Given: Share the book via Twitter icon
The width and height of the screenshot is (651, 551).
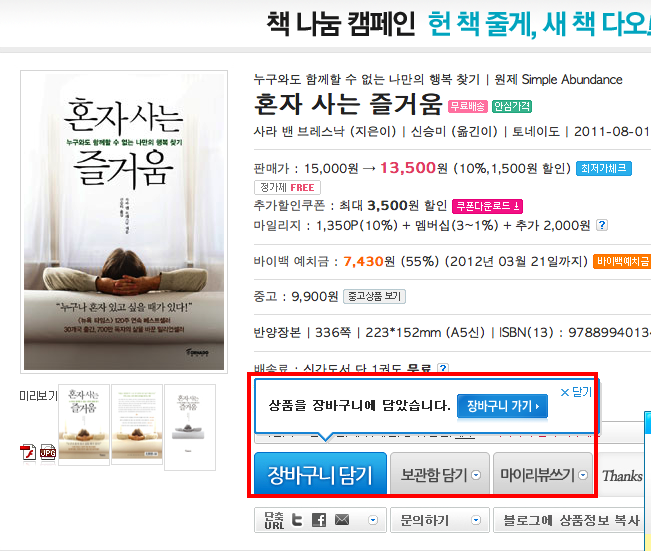Looking at the screenshot, I should point(297,520).
